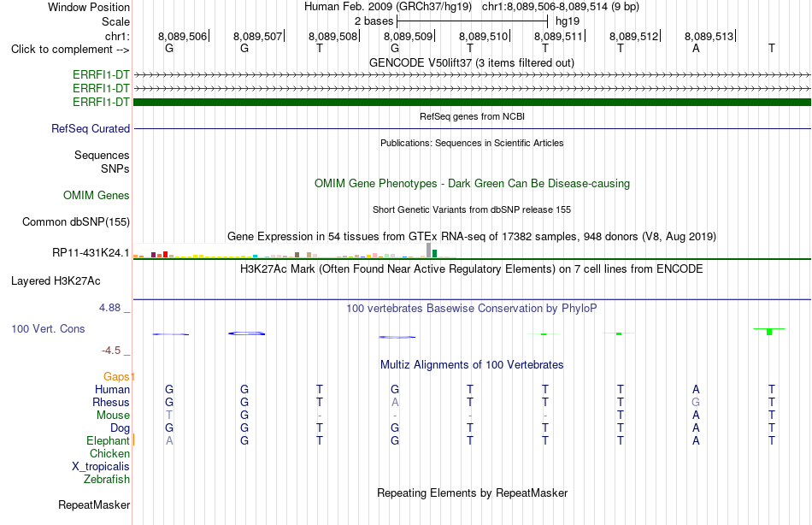812x525 pixels.
Task: Click the tallest green PhyloP conservation bar
Action: (x=769, y=331)
